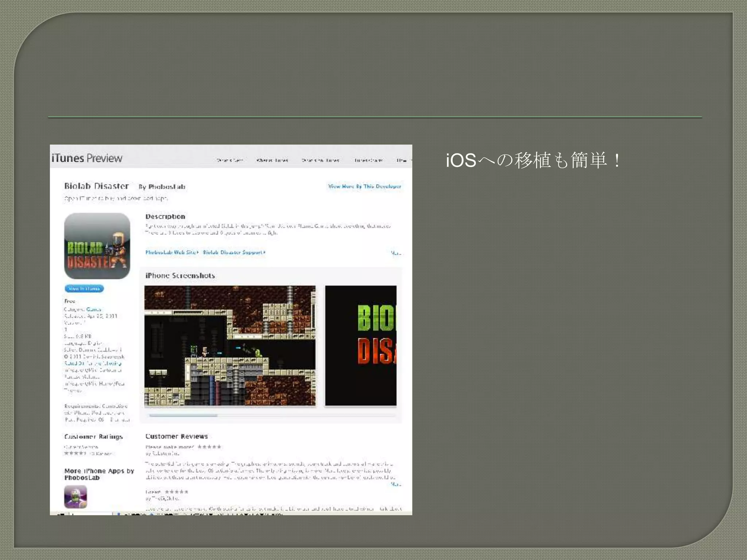The height and width of the screenshot is (560, 747).
Task: Expand the description with the More link
Action: (x=396, y=253)
